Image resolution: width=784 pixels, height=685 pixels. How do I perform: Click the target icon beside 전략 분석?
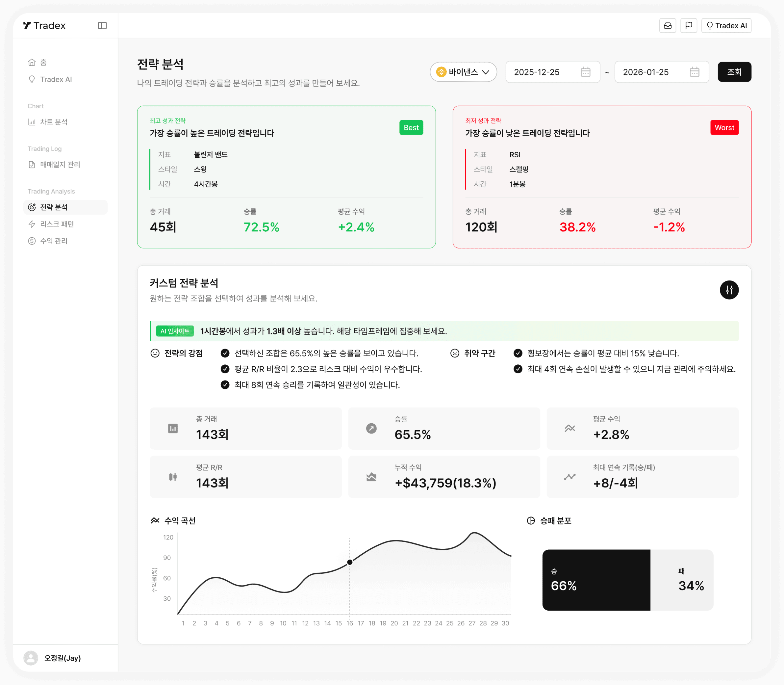click(32, 207)
